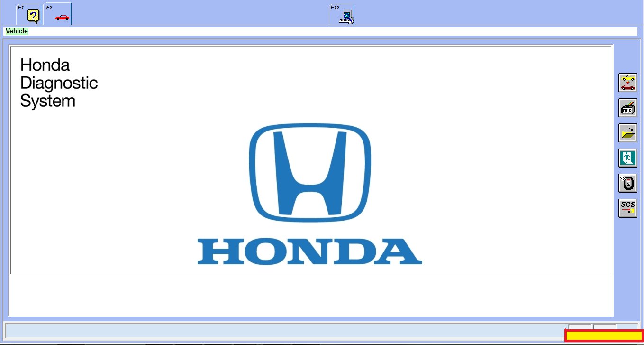
Task: Open the F12 computer tools tab
Action: pyautogui.click(x=342, y=14)
